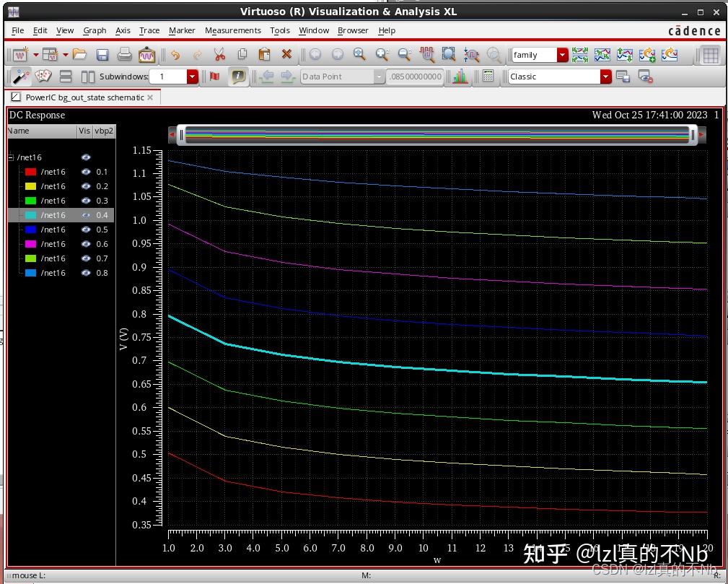Open the Marker menu
This screenshot has height=584, width=728.
coord(182,30)
